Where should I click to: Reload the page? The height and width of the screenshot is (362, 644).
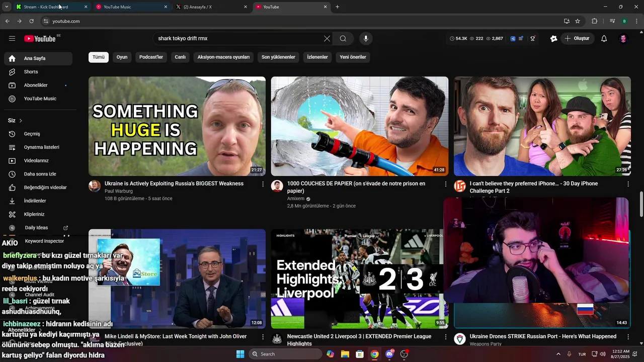[x=31, y=21]
